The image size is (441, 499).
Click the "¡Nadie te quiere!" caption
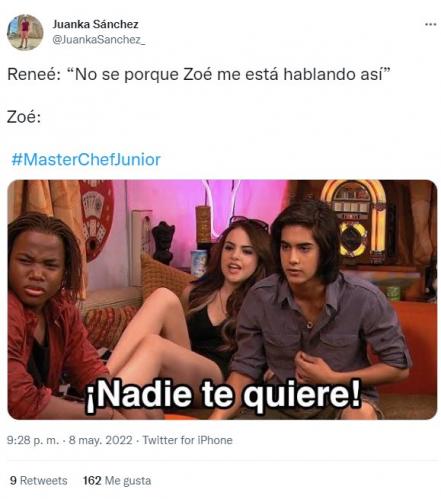pos(224,394)
